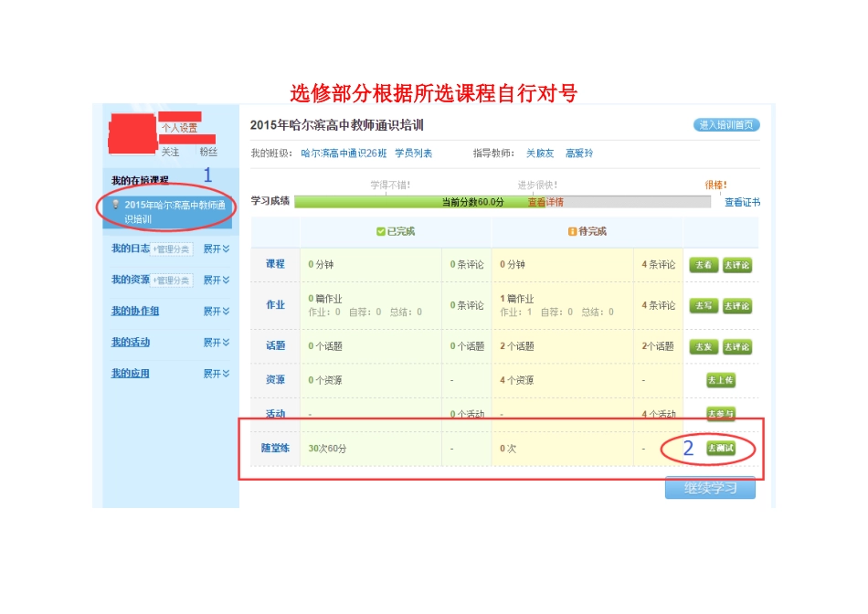This screenshot has width=868, height=614.
Task: Open 我的资源 heading
Action: [x=131, y=280]
